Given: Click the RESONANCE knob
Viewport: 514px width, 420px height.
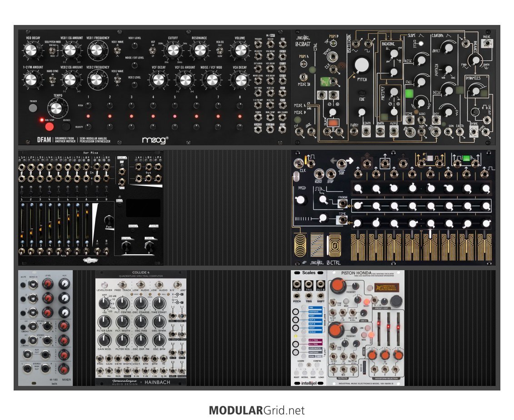Looking at the screenshot, I should click(200, 50).
